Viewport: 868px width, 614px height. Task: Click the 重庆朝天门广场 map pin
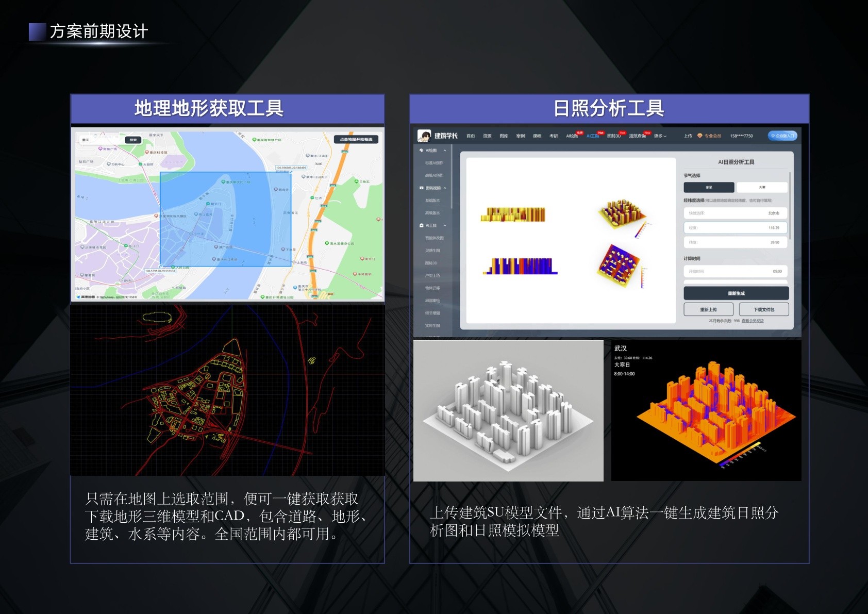click(x=223, y=181)
